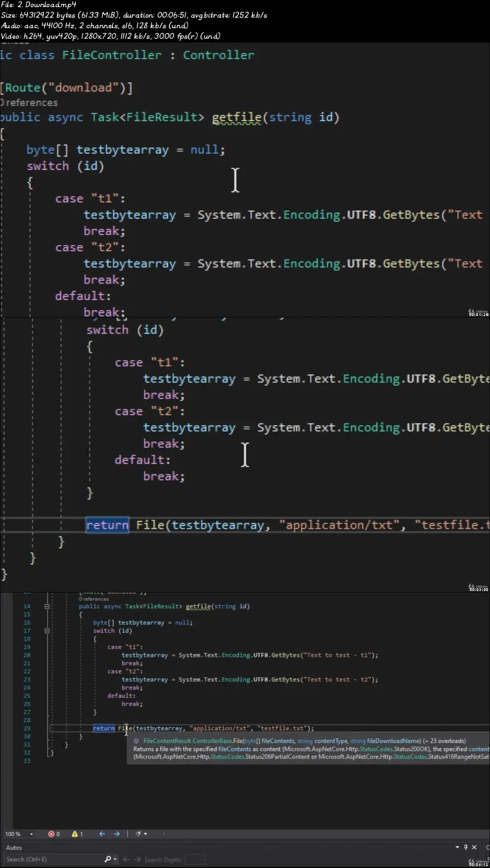Navigate forward with the blue right arrow

click(x=117, y=834)
